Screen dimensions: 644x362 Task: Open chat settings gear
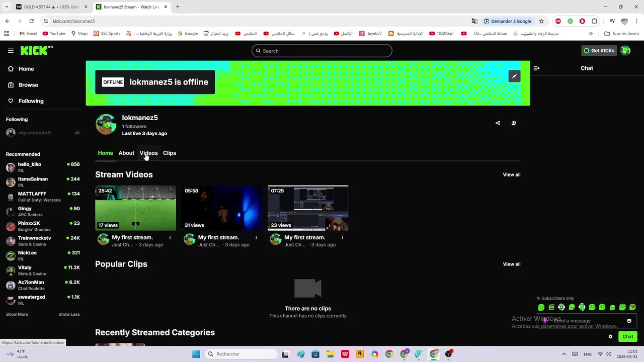[610, 336]
